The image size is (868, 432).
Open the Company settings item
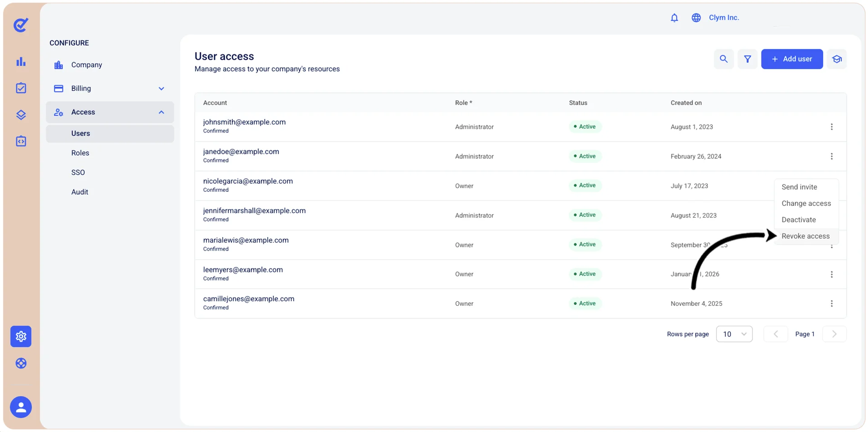110,65
